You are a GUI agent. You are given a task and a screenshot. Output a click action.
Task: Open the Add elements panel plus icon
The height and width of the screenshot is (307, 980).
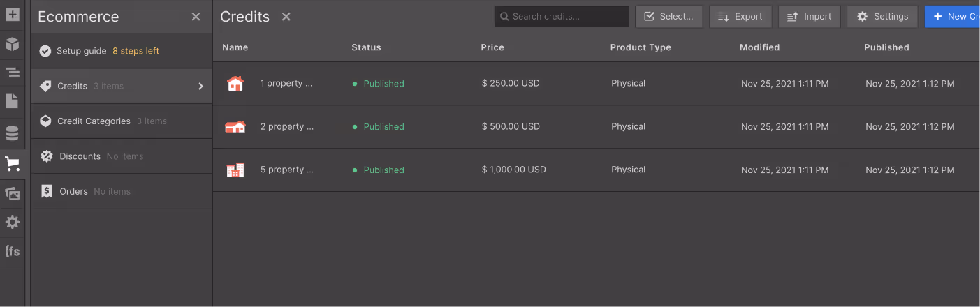[x=12, y=15]
